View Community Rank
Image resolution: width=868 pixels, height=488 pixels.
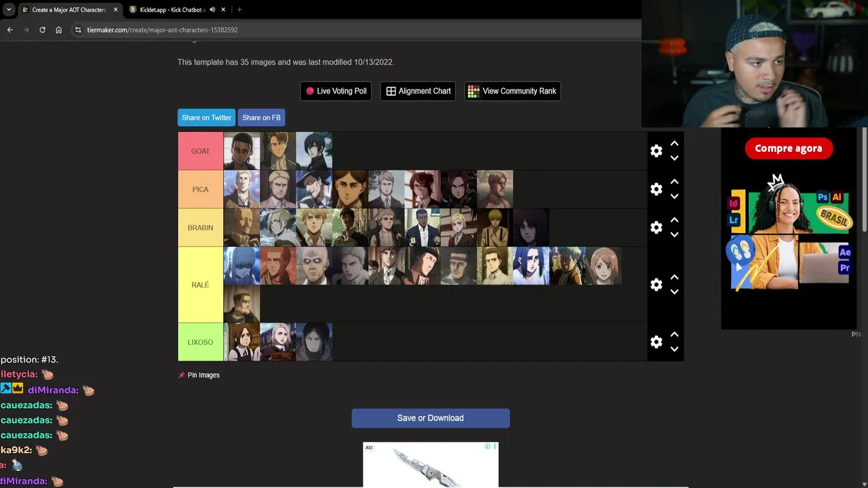click(x=512, y=91)
